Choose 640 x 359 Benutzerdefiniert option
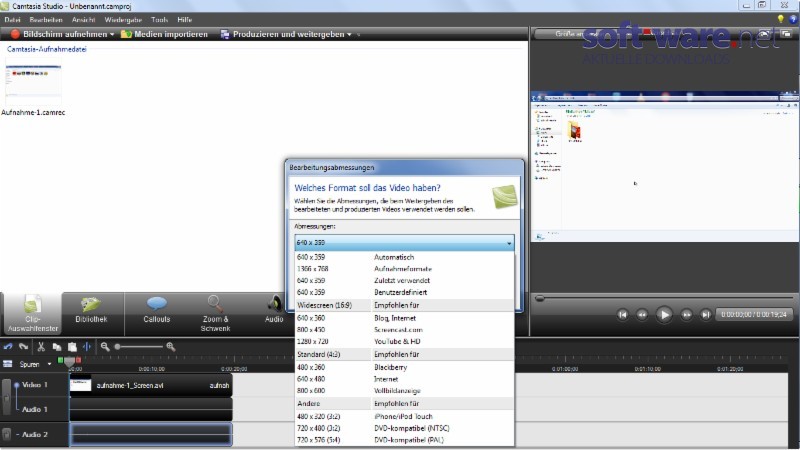 405,292
